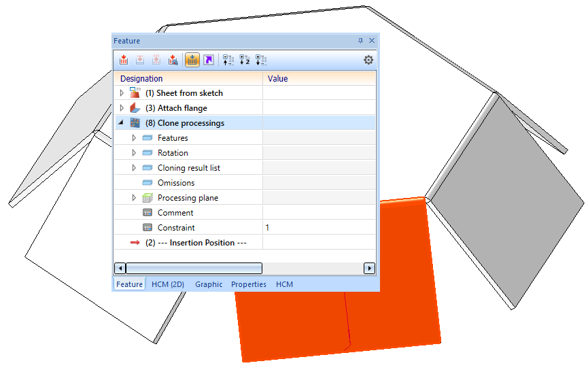Click the Processing plane cube icon

(x=148, y=198)
